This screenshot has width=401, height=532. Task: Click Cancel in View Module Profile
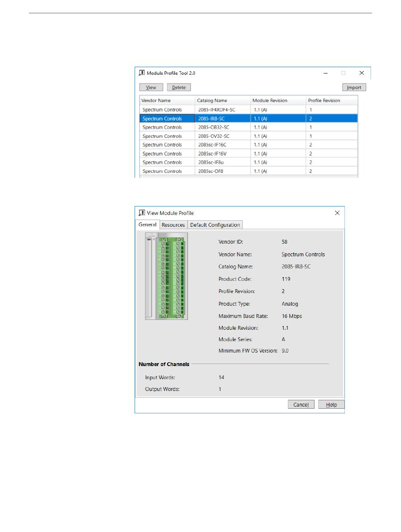(x=301, y=404)
